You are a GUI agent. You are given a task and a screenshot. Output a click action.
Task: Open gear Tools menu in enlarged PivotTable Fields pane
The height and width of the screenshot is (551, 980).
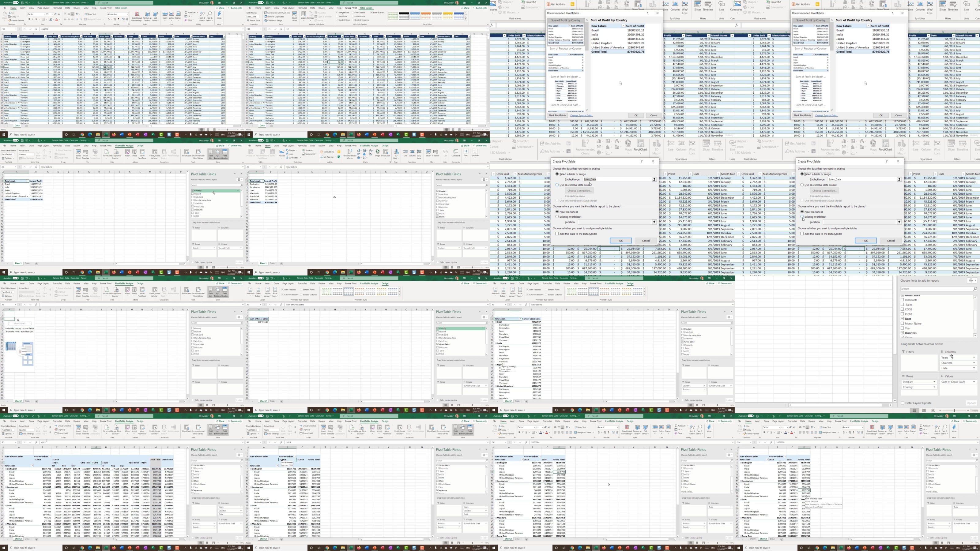pyautogui.click(x=972, y=280)
